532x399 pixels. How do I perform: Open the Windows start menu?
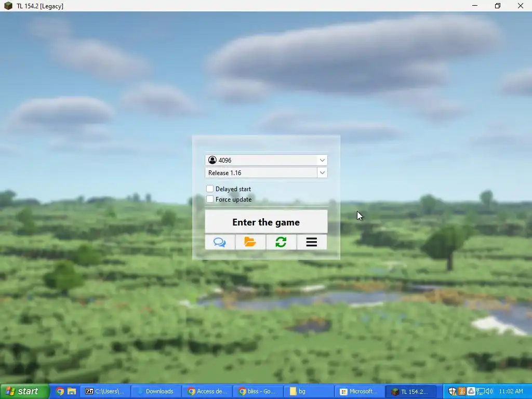coord(24,391)
